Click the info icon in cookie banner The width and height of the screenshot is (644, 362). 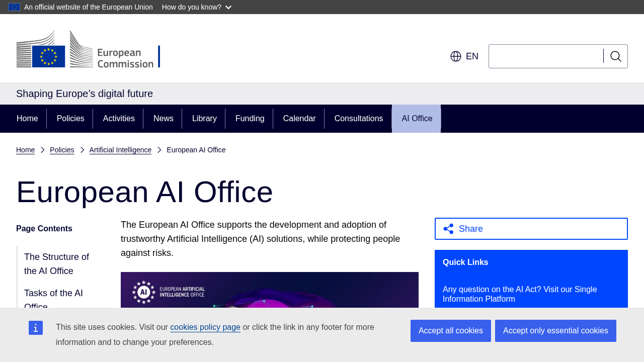(36, 328)
